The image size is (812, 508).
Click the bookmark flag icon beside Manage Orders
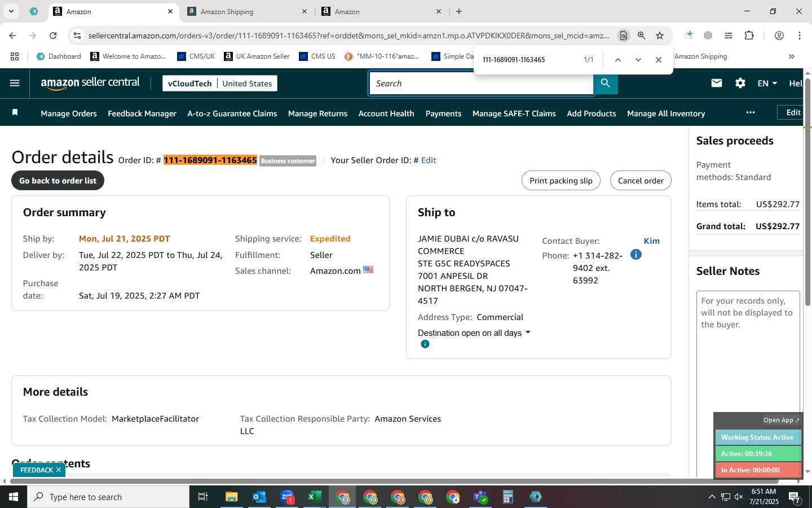[x=15, y=113]
